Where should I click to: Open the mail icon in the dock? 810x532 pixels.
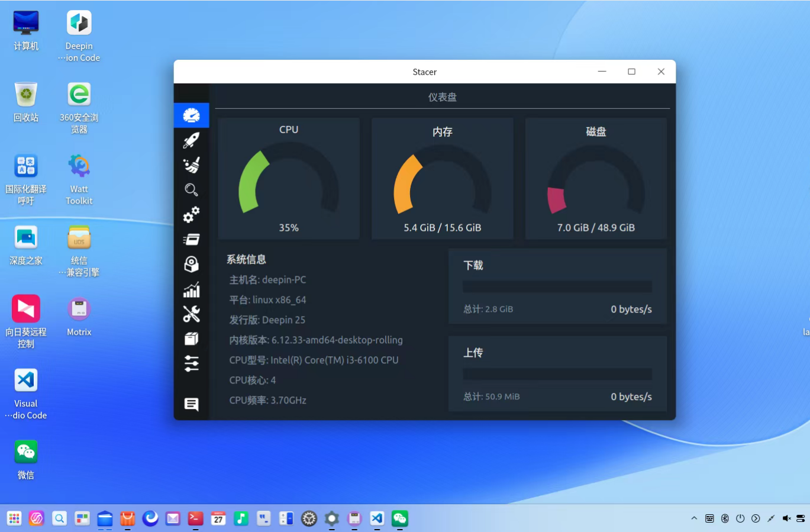pos(173,518)
